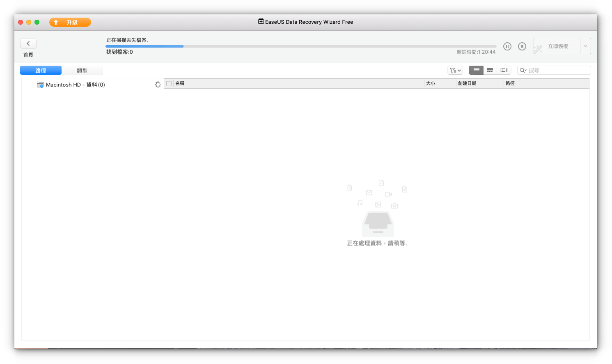Tick the select-all checkbox in the header
The image size is (612, 364).
(x=169, y=83)
